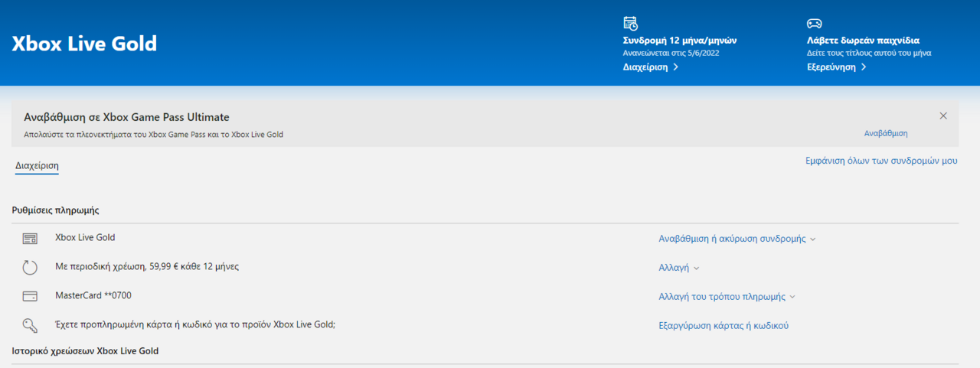
Task: Click the chevron next to Διαχείριση in header
Action: 675,67
